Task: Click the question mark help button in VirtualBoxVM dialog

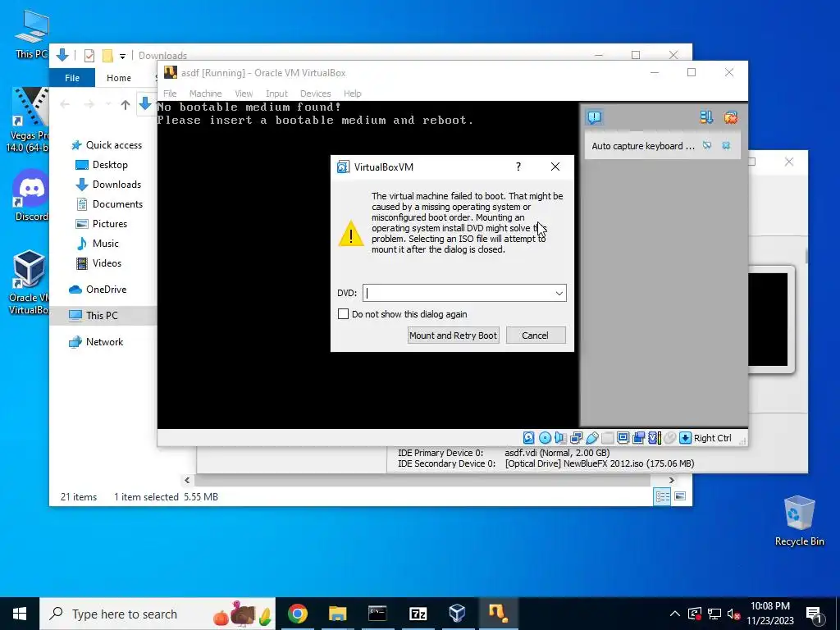Action: (518, 167)
